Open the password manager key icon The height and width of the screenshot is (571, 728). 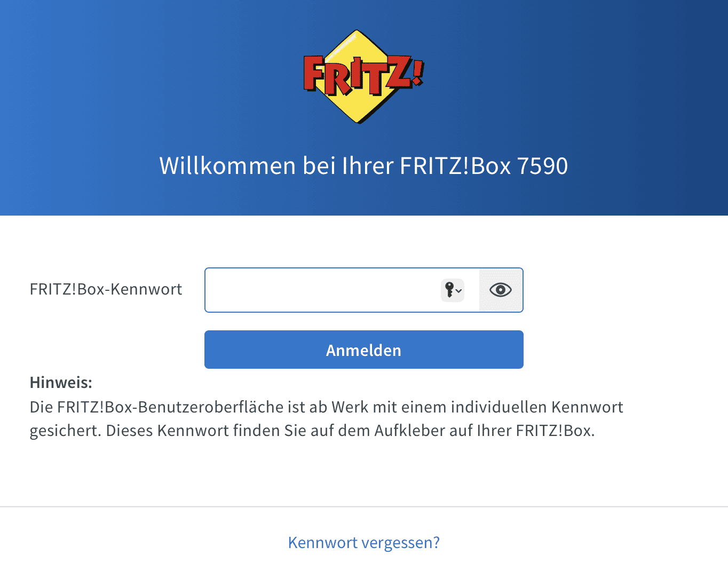(449, 290)
